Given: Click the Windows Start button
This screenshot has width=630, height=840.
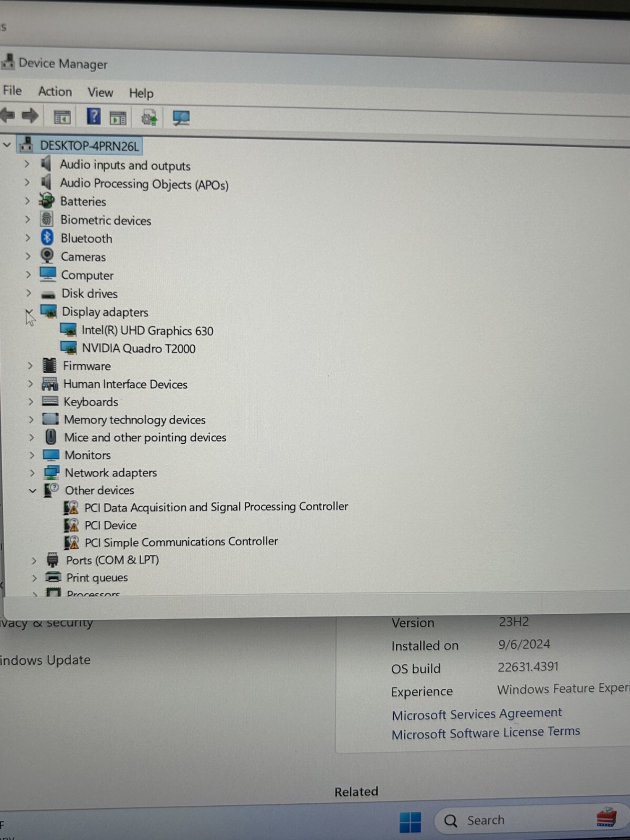Looking at the screenshot, I should coord(410,822).
